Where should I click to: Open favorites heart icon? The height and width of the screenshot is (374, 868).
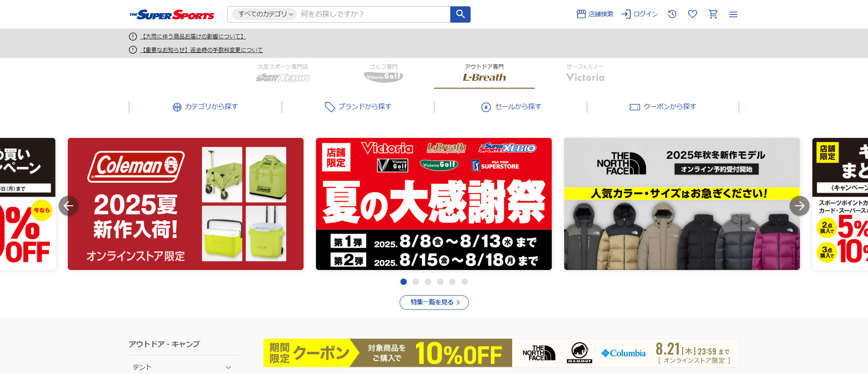pos(693,14)
